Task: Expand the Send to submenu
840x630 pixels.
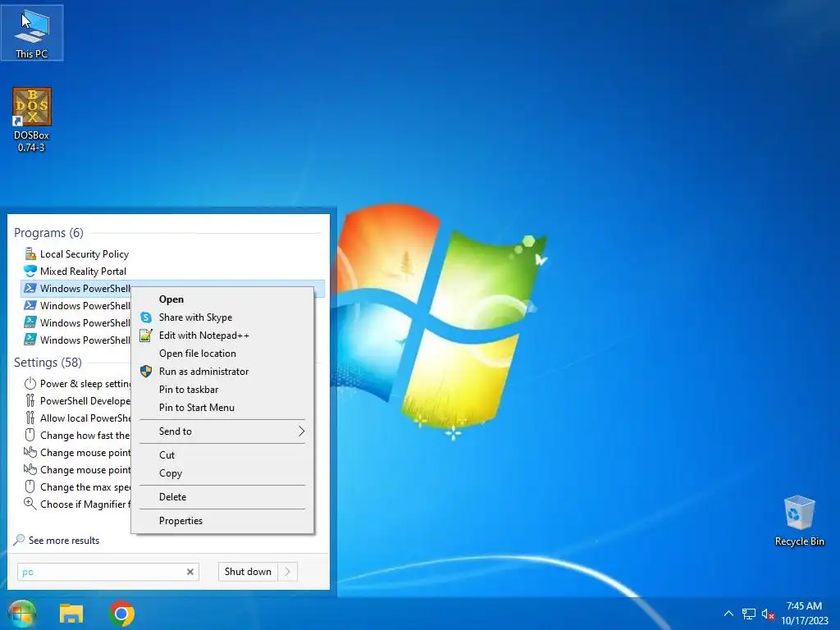Action: tap(223, 431)
